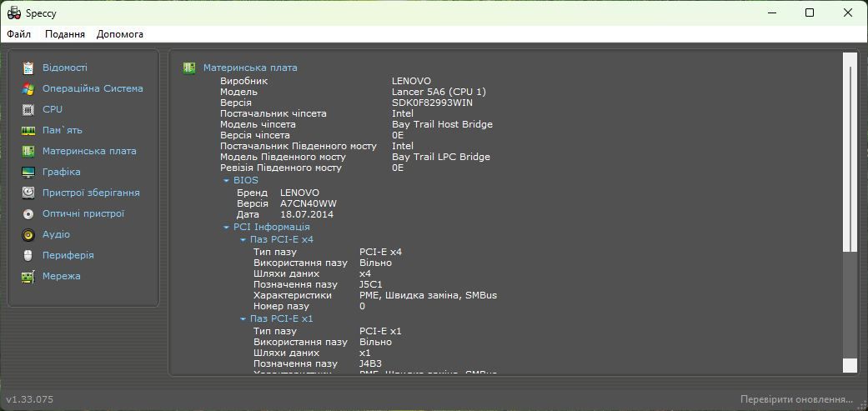This screenshot has width=868, height=411.
Task: Select the CPU section label
Action: coord(53,109)
